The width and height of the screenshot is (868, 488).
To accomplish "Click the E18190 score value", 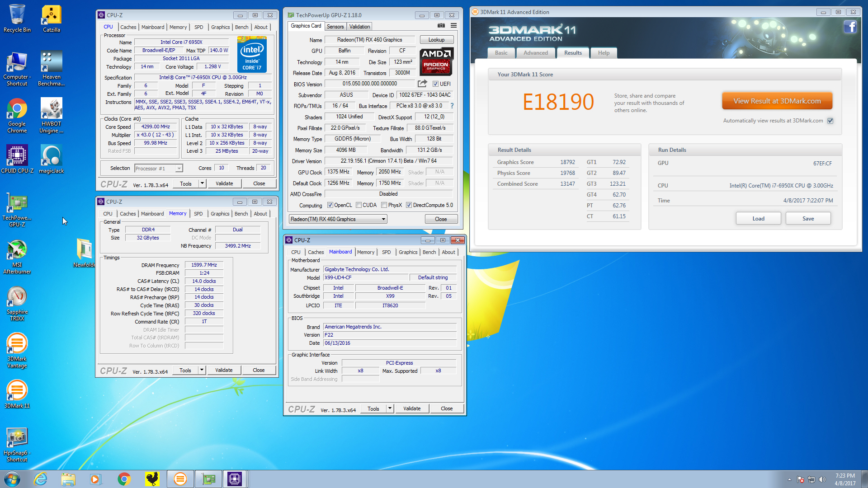I will coord(558,102).
